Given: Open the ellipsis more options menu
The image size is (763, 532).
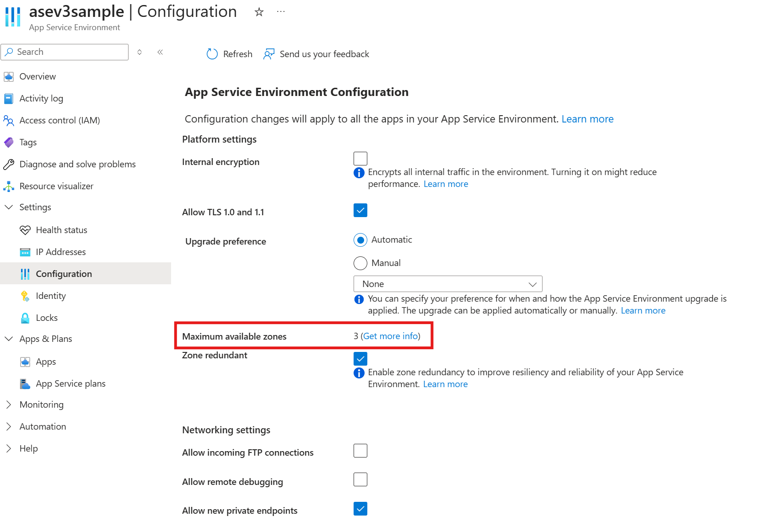Looking at the screenshot, I should (x=281, y=12).
